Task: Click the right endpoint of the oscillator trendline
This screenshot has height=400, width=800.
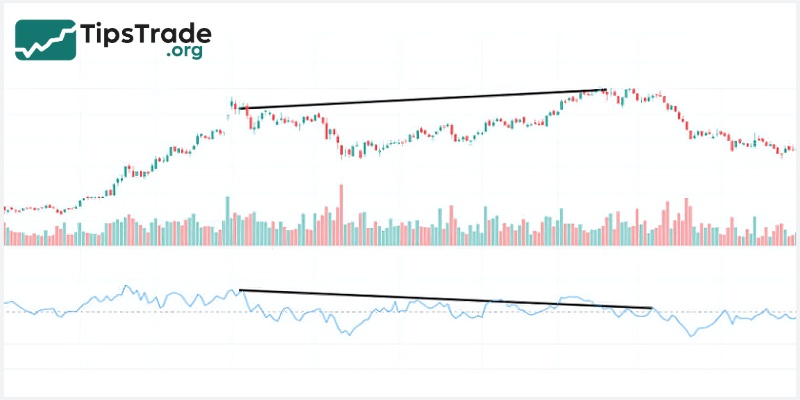Action: (x=651, y=308)
